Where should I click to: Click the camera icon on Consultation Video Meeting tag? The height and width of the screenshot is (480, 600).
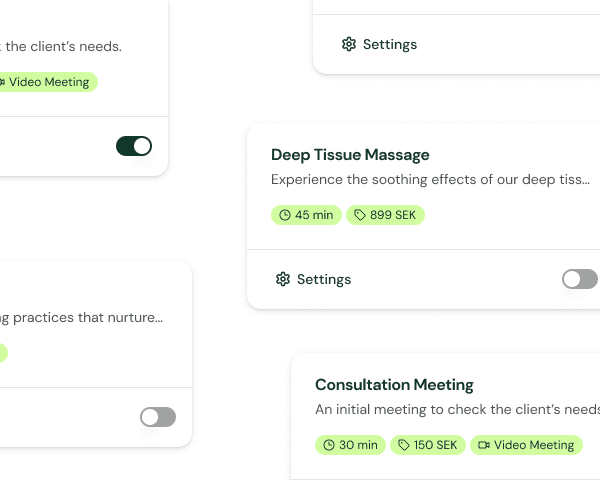pyautogui.click(x=484, y=445)
